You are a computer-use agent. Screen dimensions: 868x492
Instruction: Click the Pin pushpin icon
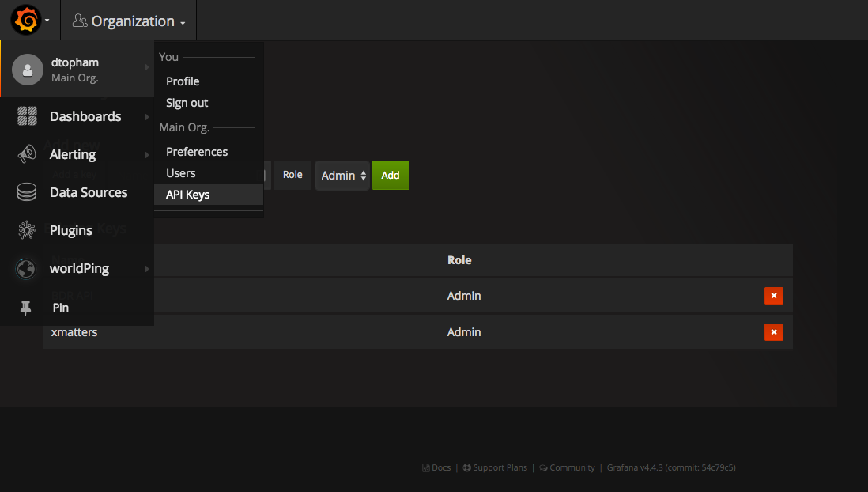pos(25,308)
